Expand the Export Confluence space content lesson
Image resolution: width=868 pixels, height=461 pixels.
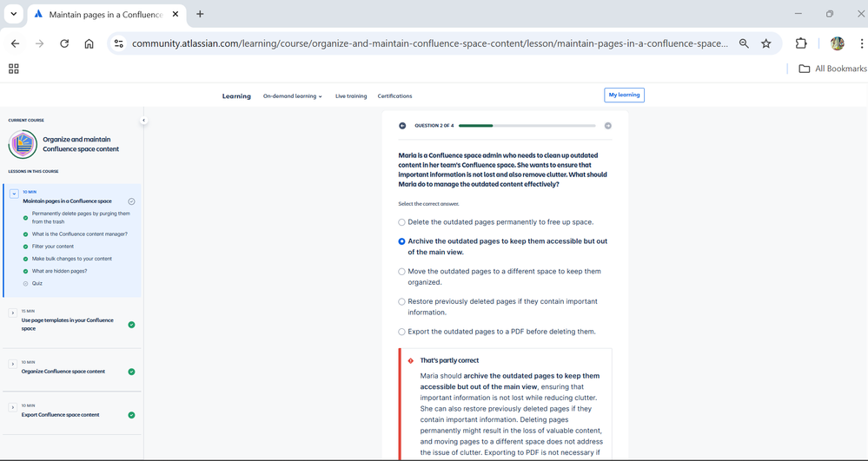pyautogui.click(x=13, y=407)
